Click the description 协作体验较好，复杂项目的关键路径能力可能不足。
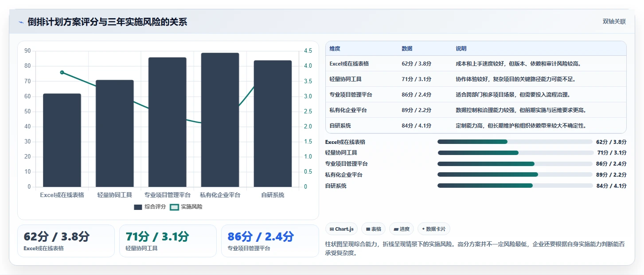The height and width of the screenshot is (275, 644). point(516,79)
